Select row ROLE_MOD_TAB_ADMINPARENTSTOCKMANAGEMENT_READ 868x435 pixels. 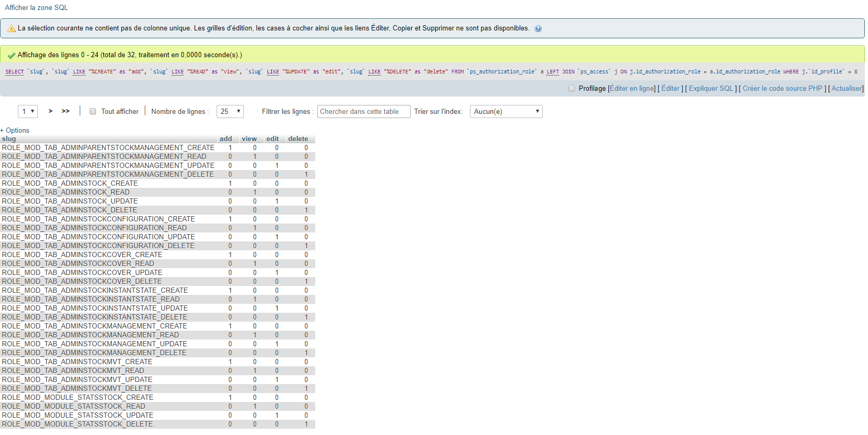(157, 156)
